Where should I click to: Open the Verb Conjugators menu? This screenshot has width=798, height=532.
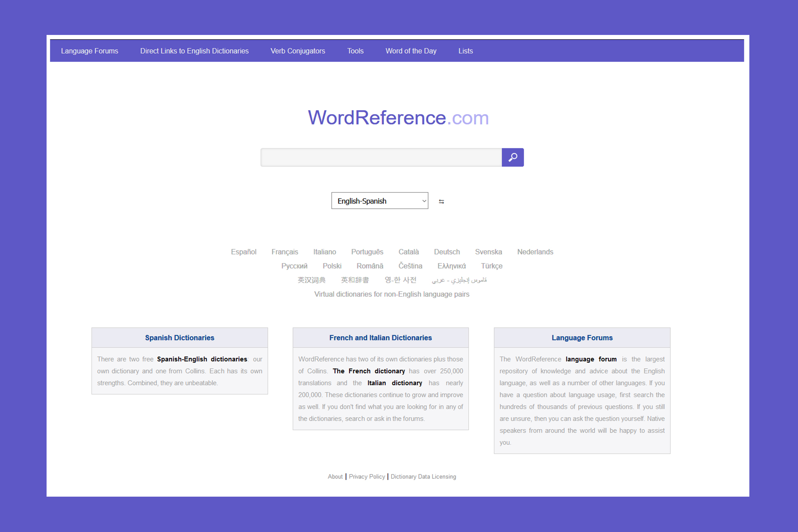[298, 51]
